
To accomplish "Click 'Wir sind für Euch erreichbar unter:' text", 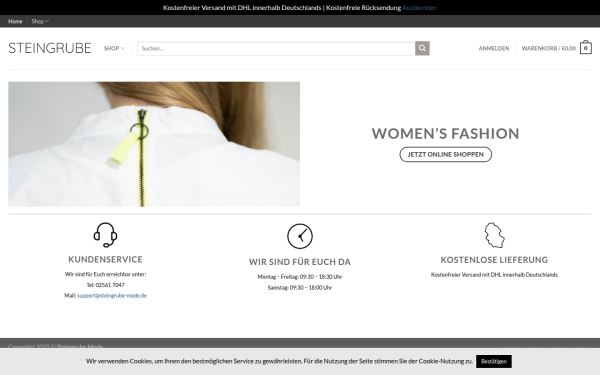I will (x=105, y=274).
